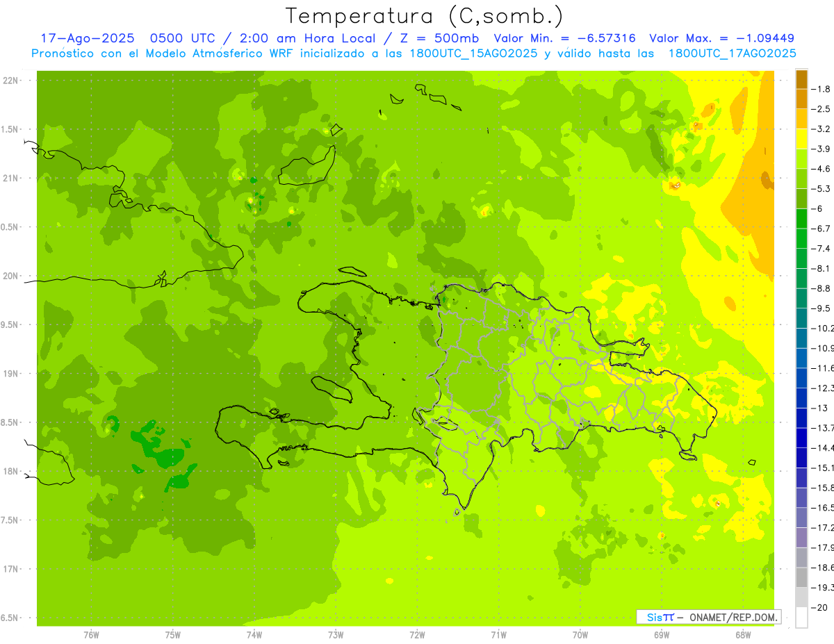Click the -5.3 color scale value
Screen dimensions: 834x644
click(821, 189)
